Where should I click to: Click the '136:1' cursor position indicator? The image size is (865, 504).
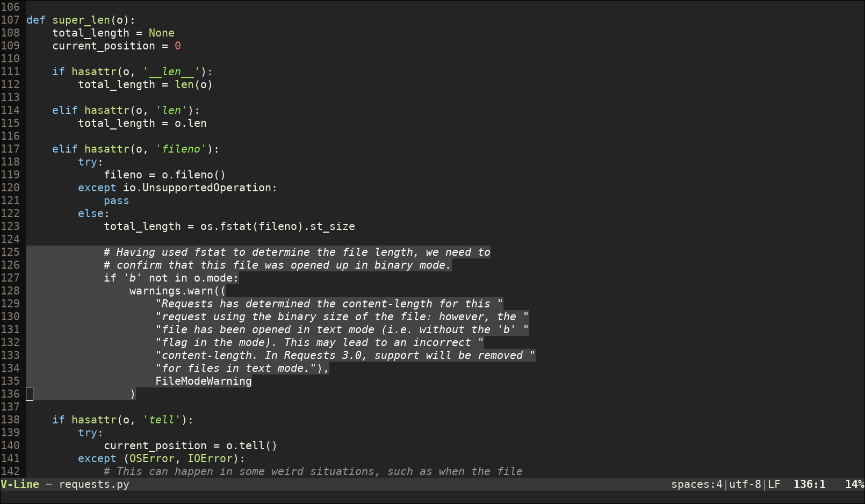point(810,484)
